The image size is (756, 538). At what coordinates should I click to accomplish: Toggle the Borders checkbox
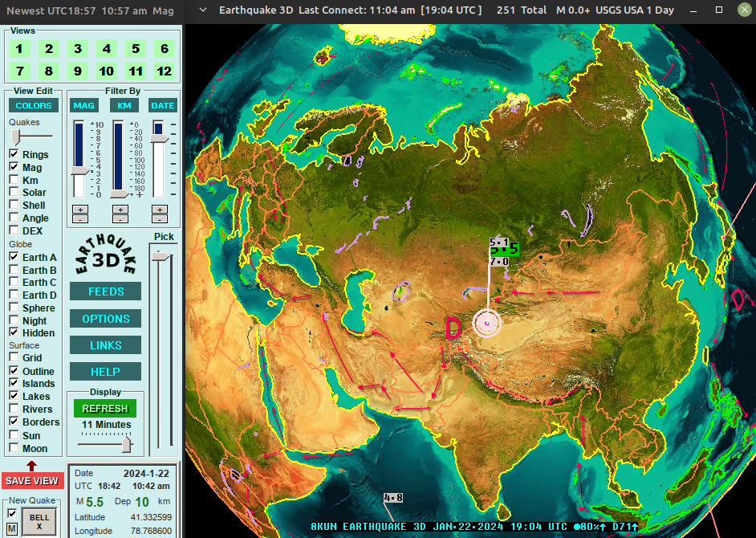(x=14, y=422)
